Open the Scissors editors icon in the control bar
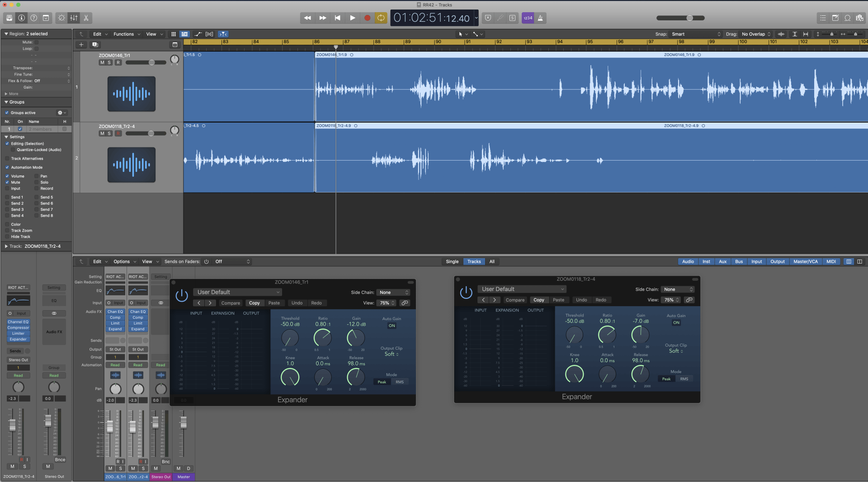The width and height of the screenshot is (868, 482). click(86, 18)
